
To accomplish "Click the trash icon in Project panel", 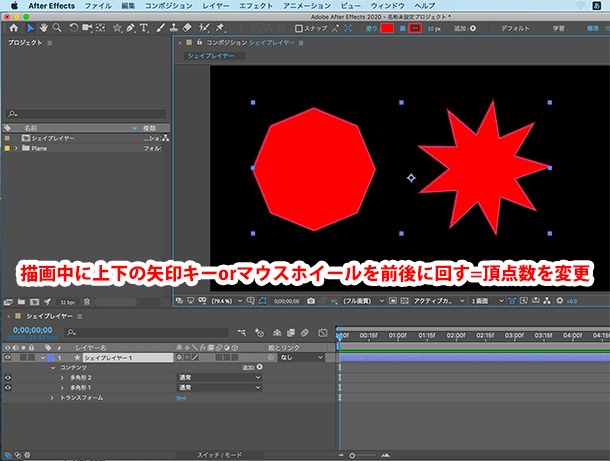I will click(x=87, y=302).
